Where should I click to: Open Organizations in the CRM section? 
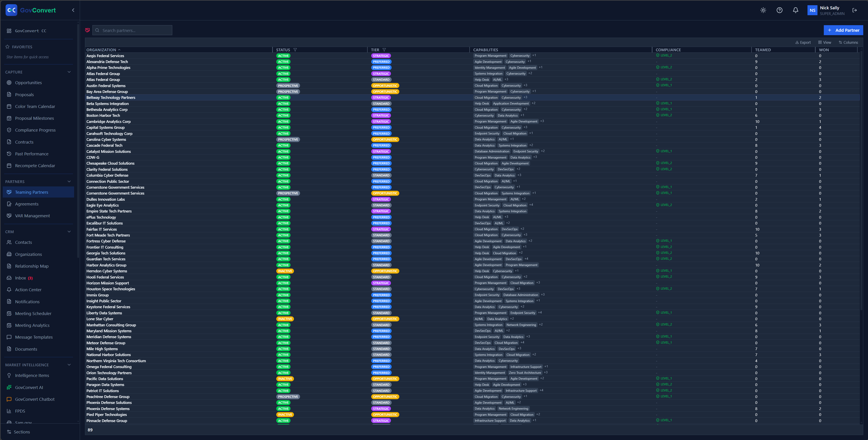click(x=28, y=254)
